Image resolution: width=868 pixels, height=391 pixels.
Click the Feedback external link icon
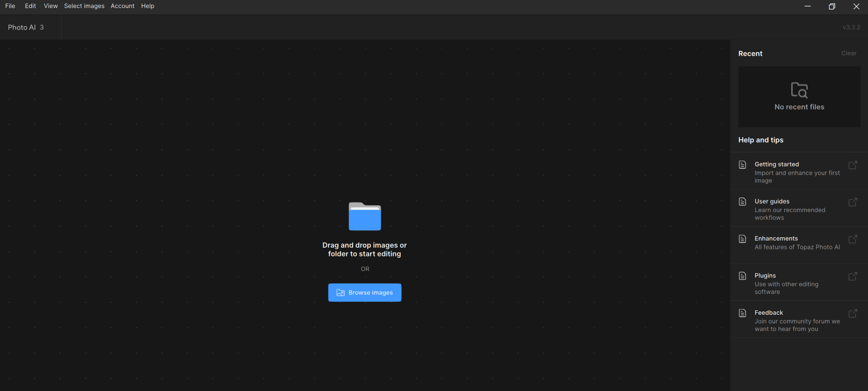(x=853, y=313)
